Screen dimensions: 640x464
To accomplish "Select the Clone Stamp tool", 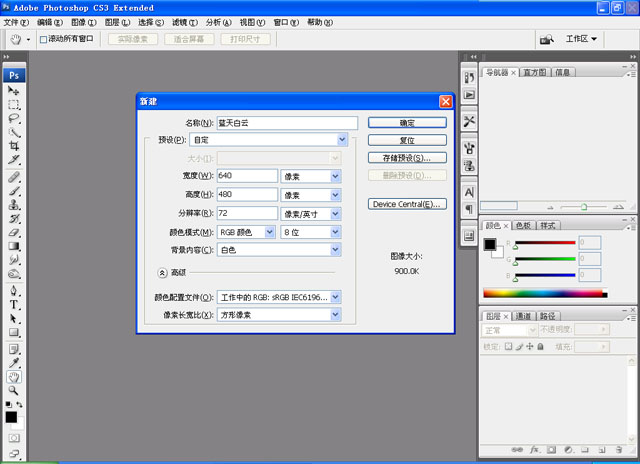I will [14, 204].
